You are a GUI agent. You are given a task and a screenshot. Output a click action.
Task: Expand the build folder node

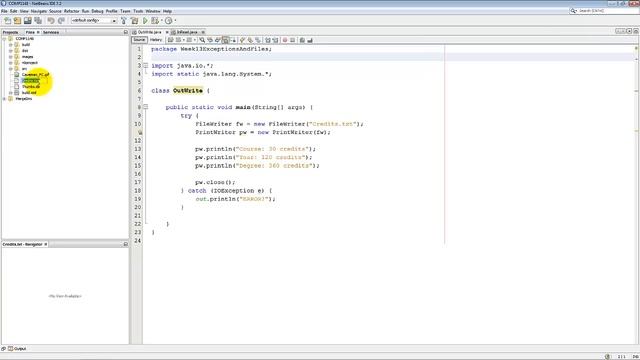click(x=11, y=44)
